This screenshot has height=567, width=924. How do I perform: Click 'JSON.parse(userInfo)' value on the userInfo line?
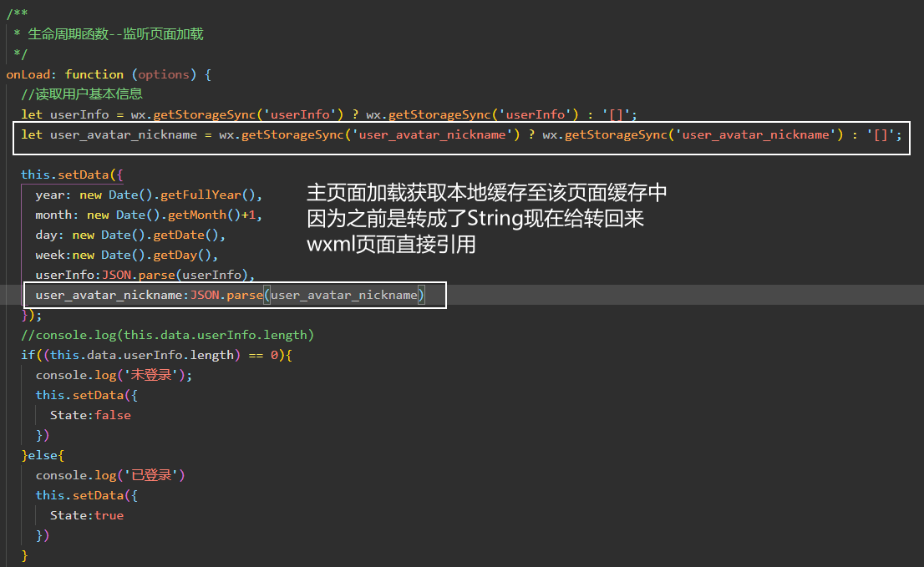point(175,275)
